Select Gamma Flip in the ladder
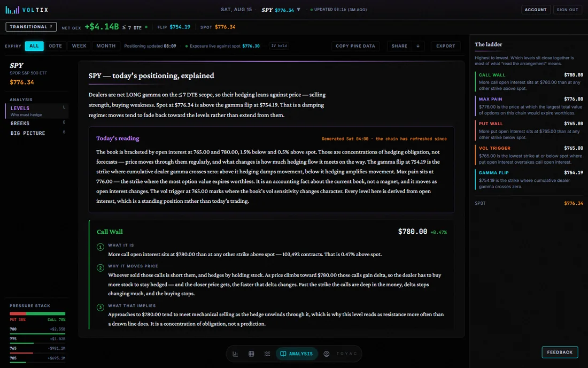 click(x=529, y=179)
